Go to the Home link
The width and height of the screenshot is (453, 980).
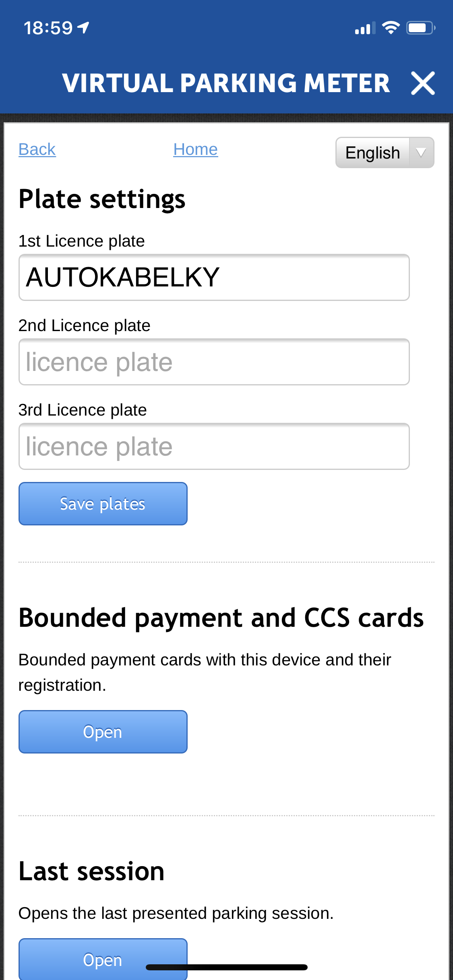[195, 149]
